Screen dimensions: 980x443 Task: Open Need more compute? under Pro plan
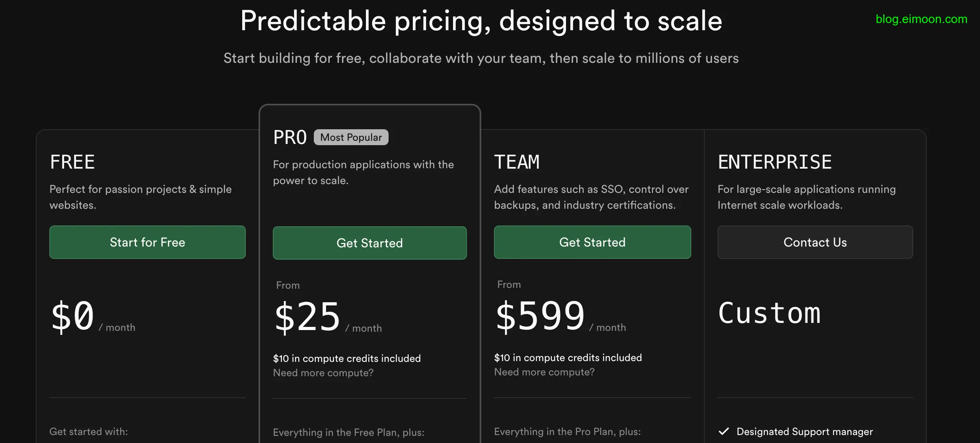pos(323,373)
